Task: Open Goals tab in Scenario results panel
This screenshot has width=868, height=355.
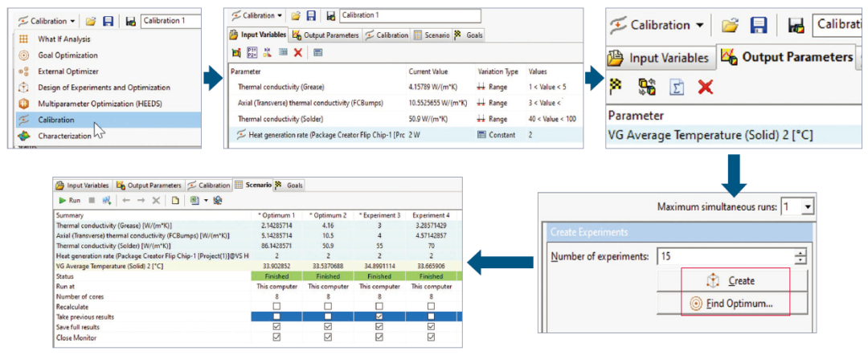Action: (x=289, y=186)
